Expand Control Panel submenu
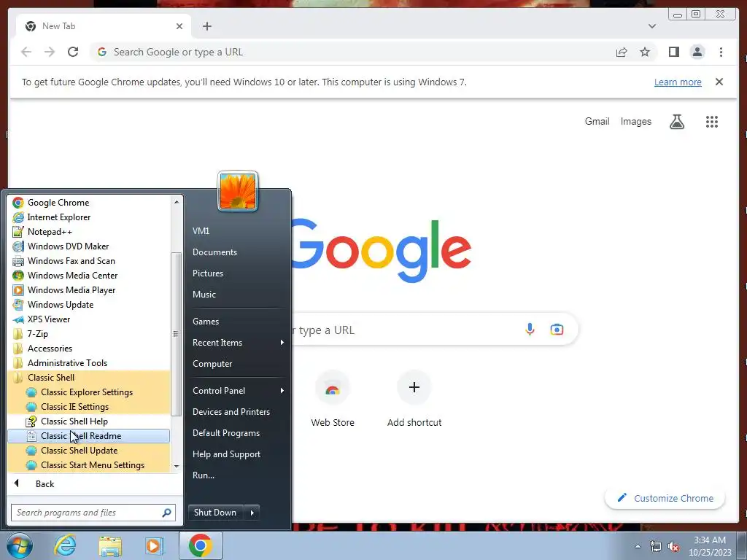The height and width of the screenshot is (560, 747). point(239,391)
